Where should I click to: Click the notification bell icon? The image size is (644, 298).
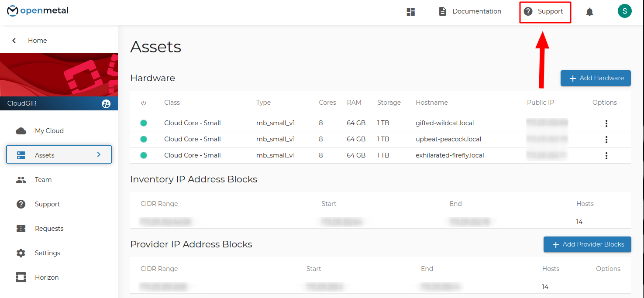click(589, 12)
